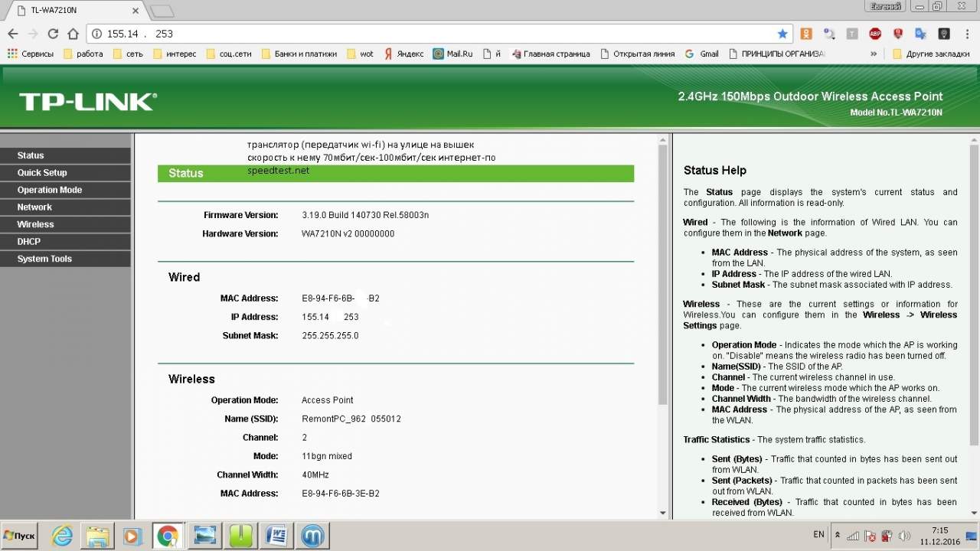This screenshot has height=551, width=980.
Task: Open the Gmail bookmark
Action: (x=702, y=54)
